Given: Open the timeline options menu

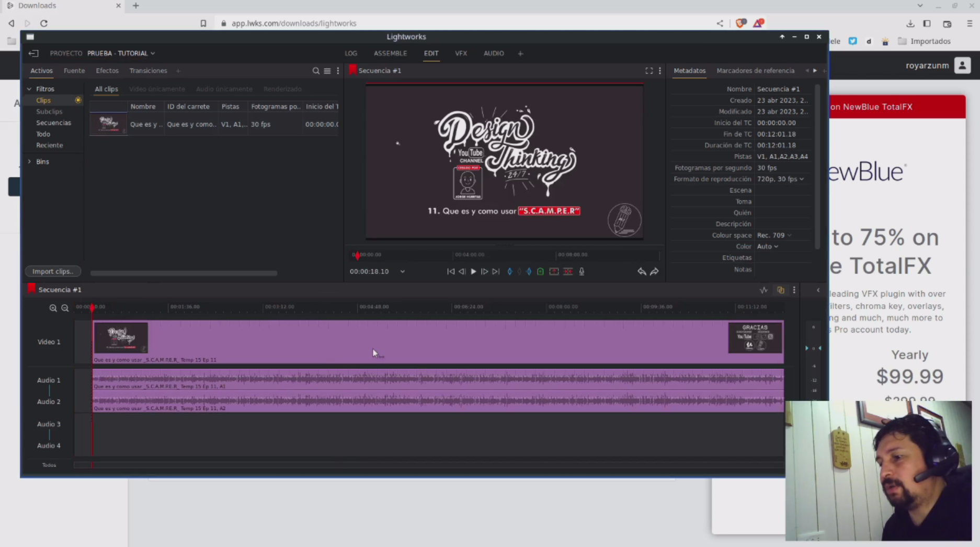Looking at the screenshot, I should (794, 290).
